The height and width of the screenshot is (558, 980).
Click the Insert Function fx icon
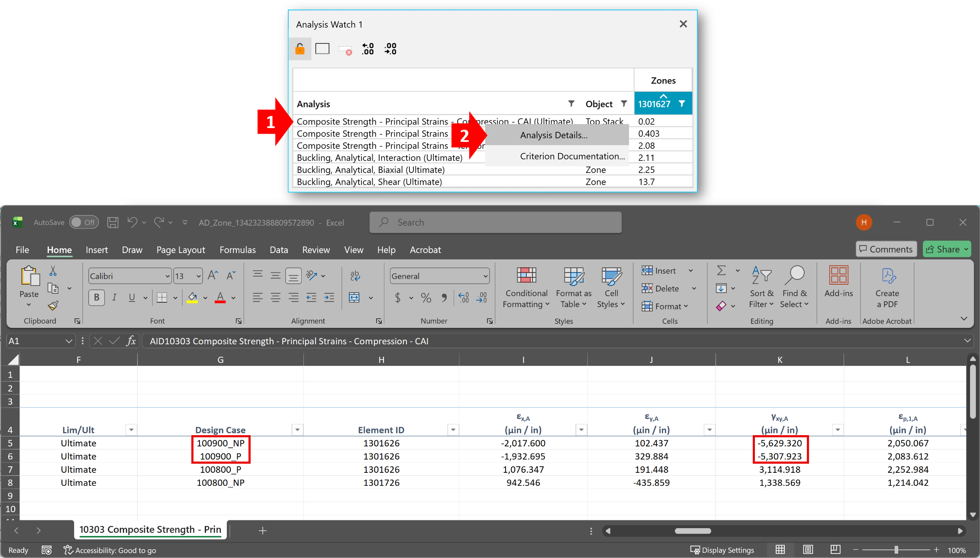[131, 341]
